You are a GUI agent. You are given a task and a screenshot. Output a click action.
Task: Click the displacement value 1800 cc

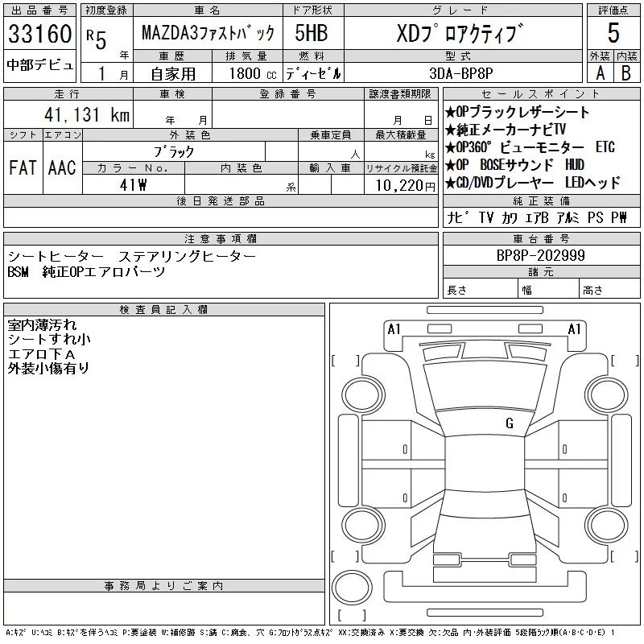coord(253,73)
